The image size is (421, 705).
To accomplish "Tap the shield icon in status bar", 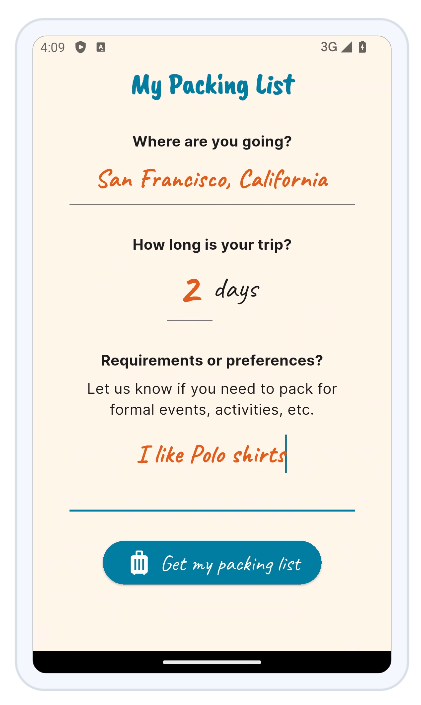I will click(81, 47).
